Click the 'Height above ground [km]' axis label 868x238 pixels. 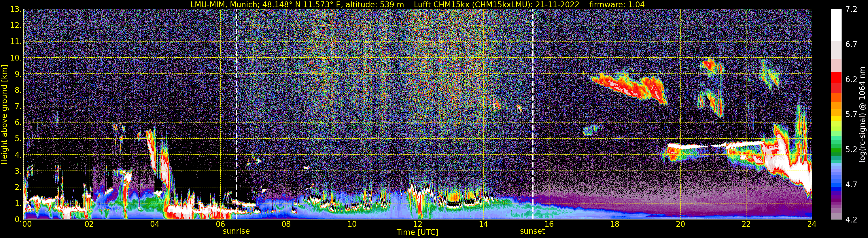[x=4, y=114]
